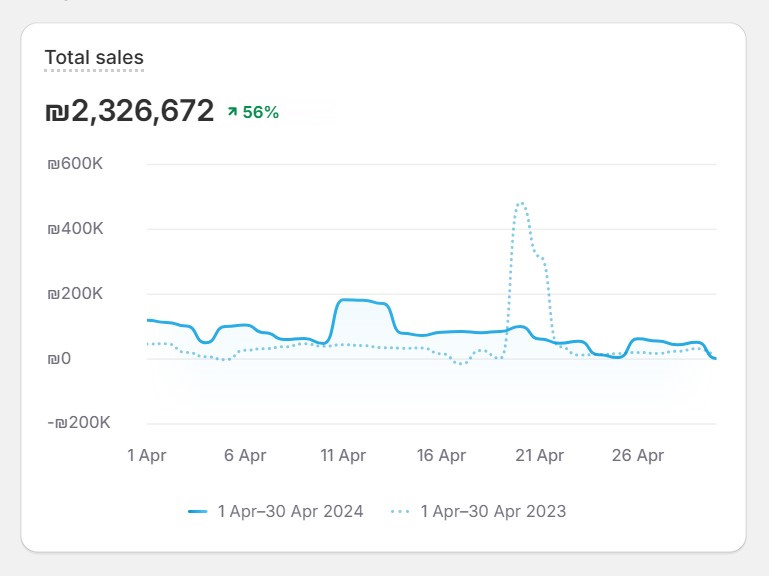
Task: Select the 26 Apr date on x-axis
Action: tap(637, 455)
